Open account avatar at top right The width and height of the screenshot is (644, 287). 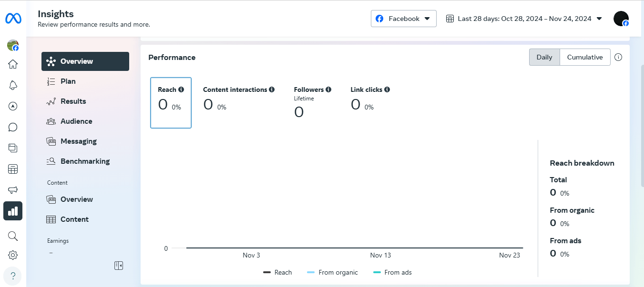[x=621, y=19]
